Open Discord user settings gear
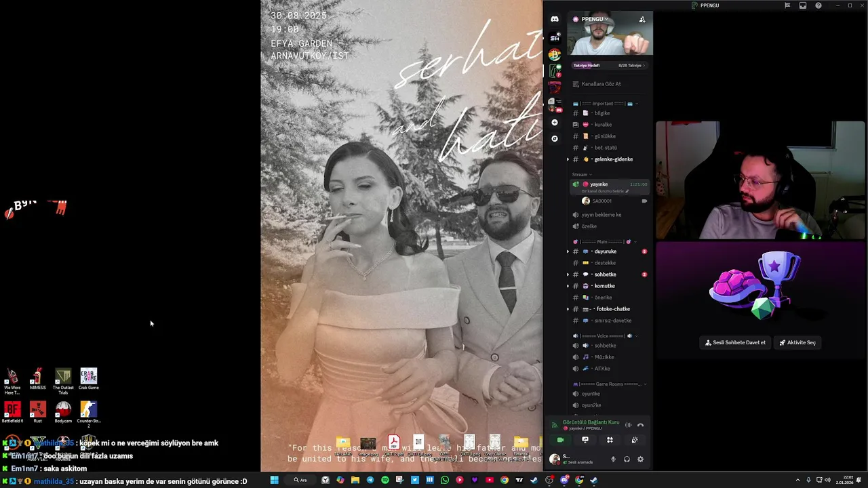The width and height of the screenshot is (868, 488). click(640, 459)
